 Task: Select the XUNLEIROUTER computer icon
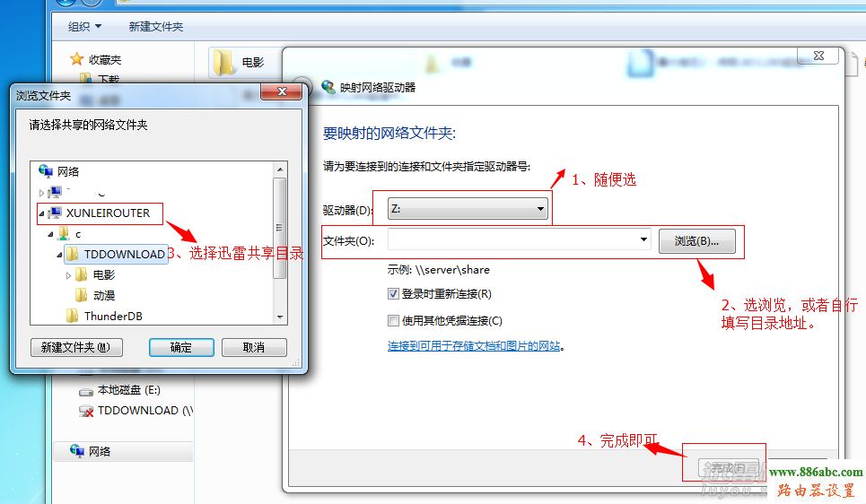(x=55, y=213)
